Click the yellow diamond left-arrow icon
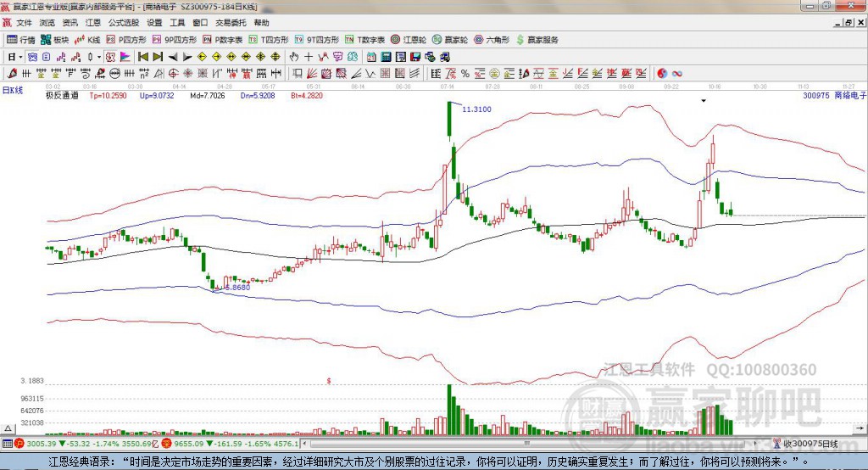868x470 pixels. 202,57
